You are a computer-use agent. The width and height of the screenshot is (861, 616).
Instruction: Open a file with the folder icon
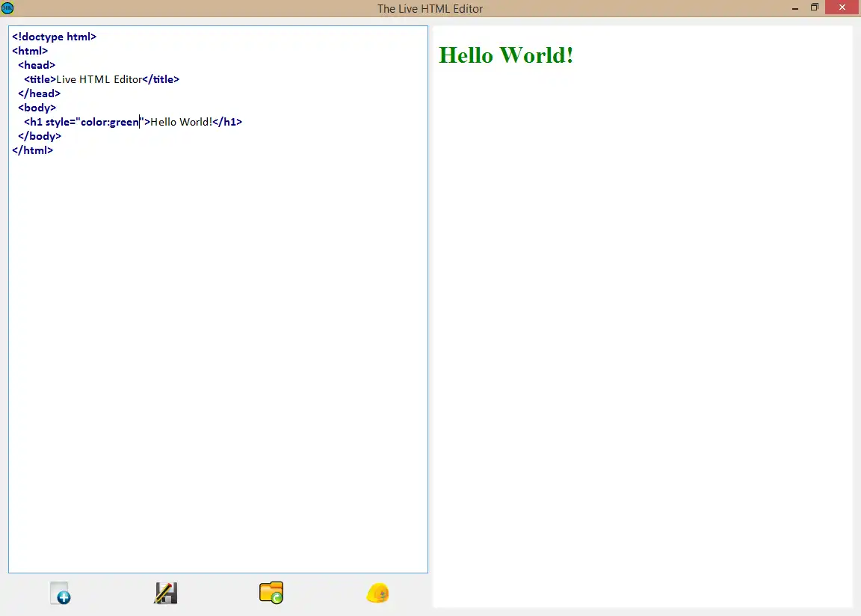tap(271, 592)
